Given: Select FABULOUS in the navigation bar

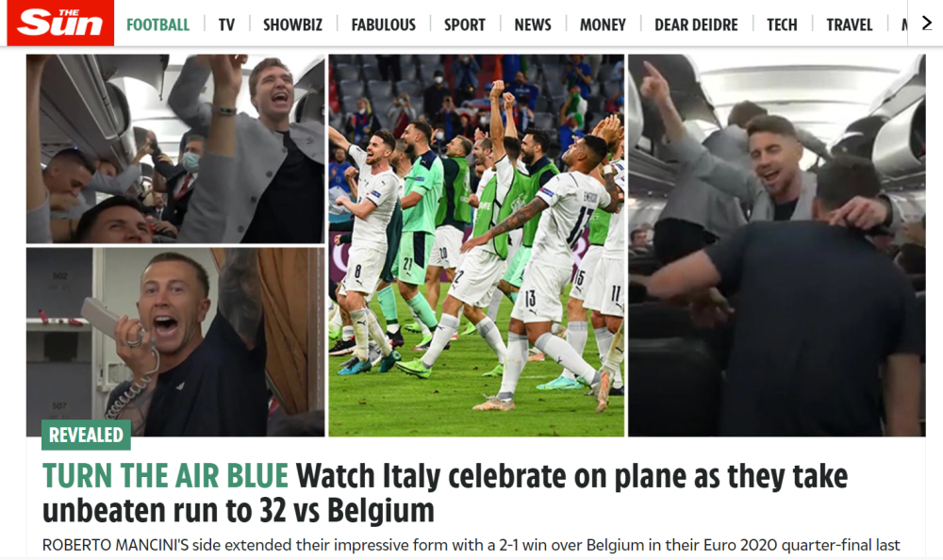Looking at the screenshot, I should tap(383, 25).
